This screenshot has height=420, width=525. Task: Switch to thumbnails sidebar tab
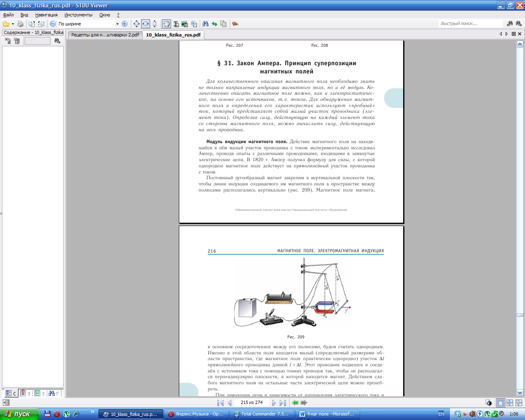pyautogui.click(x=40, y=393)
